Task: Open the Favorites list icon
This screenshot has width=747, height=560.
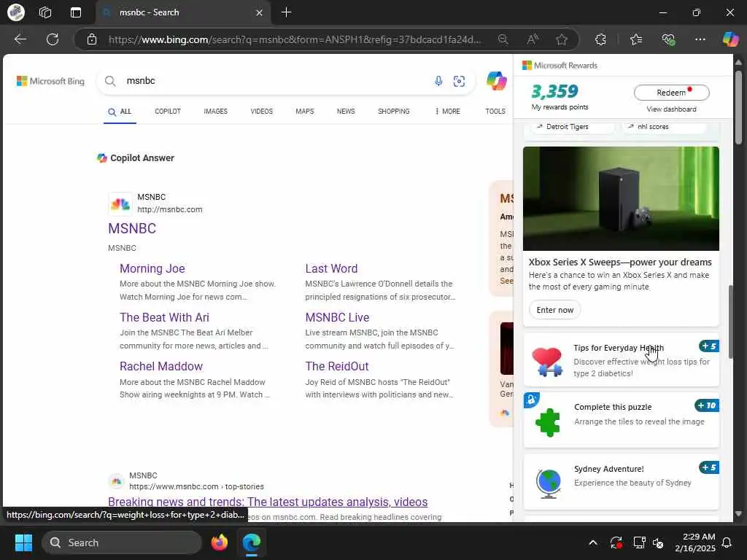Action: tap(636, 39)
